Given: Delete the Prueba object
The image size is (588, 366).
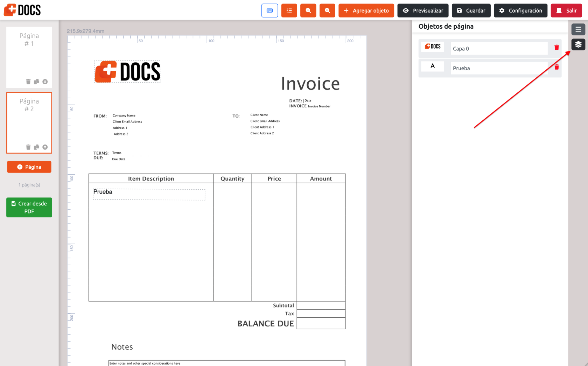Looking at the screenshot, I should (x=556, y=67).
